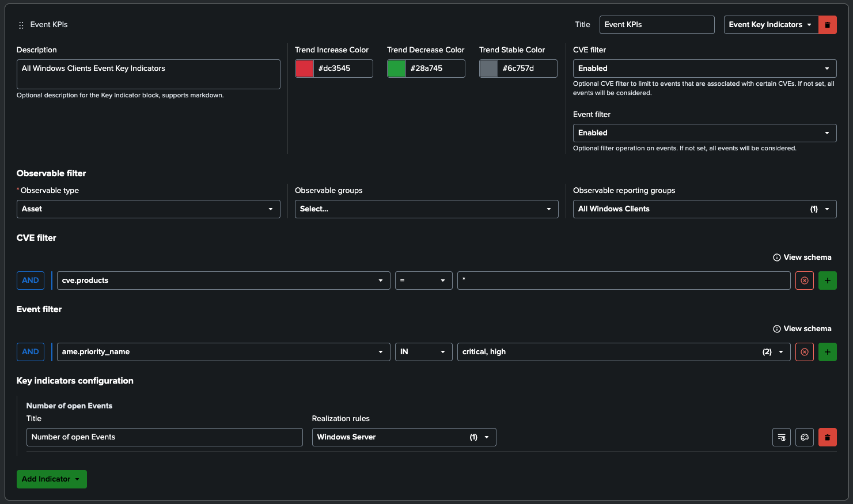The width and height of the screenshot is (853, 504).
Task: Open the Observable type Asset dropdown
Action: [x=148, y=209]
